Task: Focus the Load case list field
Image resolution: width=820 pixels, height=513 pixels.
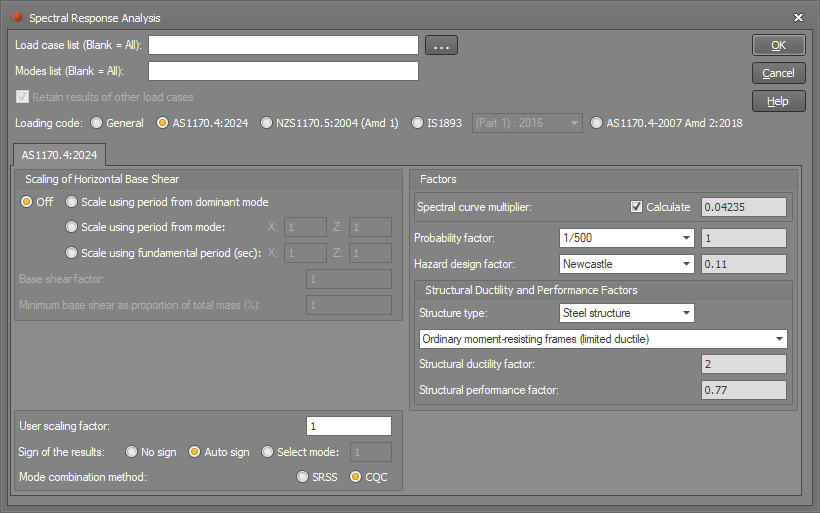Action: (x=283, y=45)
